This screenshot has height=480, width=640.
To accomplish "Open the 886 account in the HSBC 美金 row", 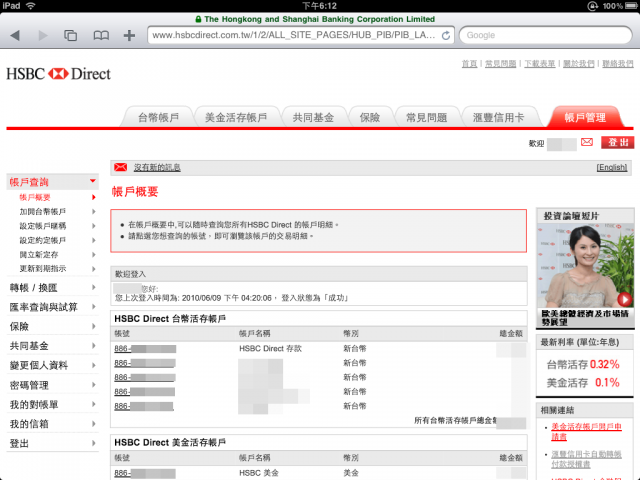I will click(x=145, y=473).
